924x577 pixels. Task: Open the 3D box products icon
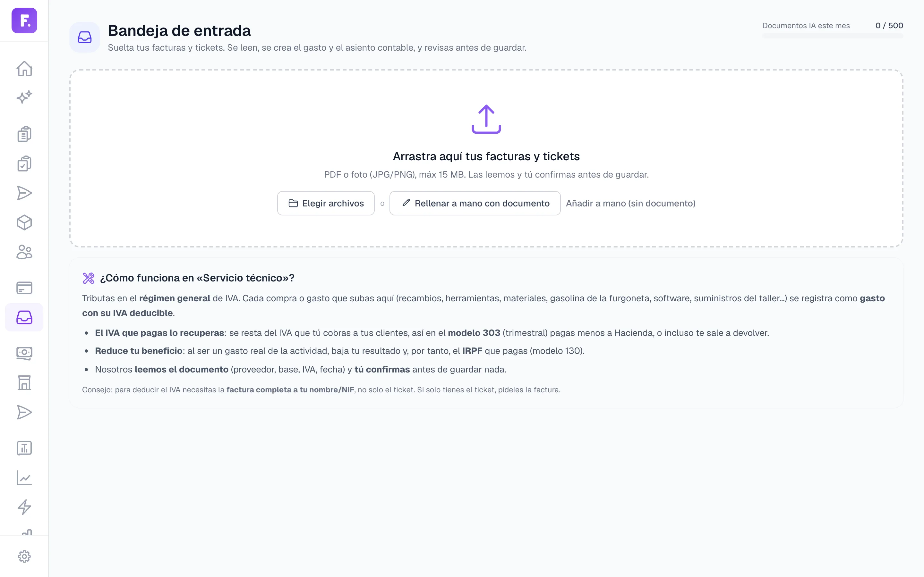tap(24, 222)
